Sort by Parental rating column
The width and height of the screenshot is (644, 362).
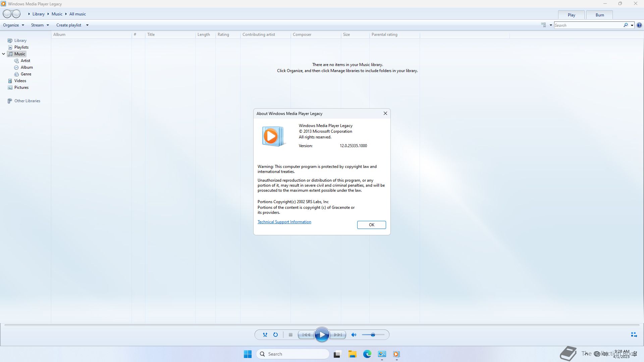394,35
